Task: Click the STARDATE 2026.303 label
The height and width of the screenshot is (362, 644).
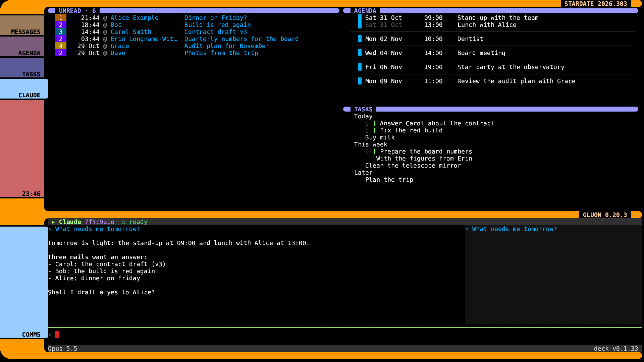Action: coord(596,4)
